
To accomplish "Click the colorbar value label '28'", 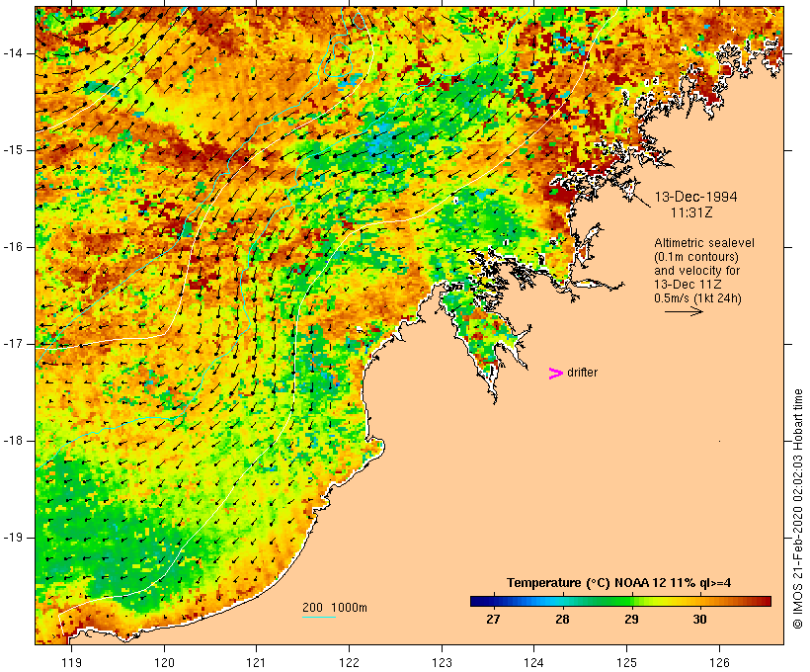I will tap(562, 619).
